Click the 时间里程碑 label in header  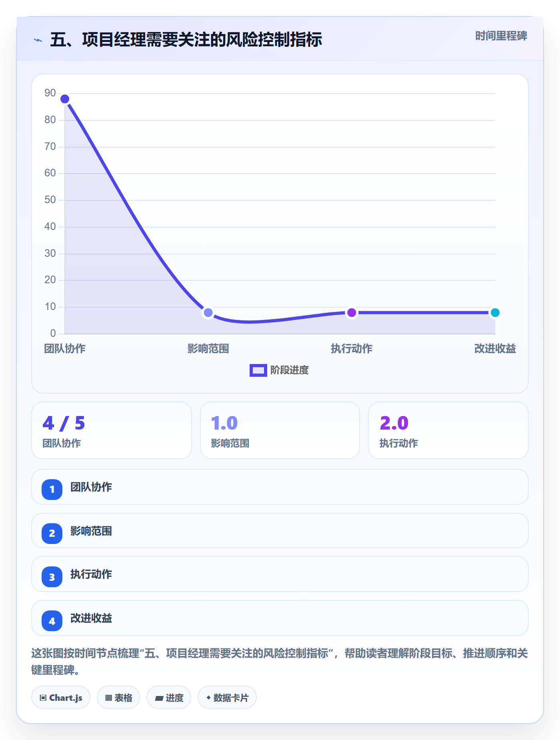[x=501, y=36]
